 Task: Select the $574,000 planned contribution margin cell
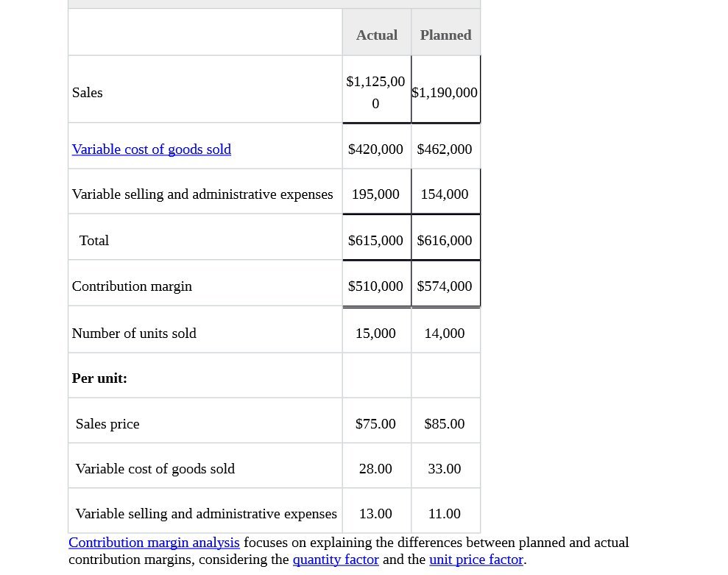pos(445,286)
